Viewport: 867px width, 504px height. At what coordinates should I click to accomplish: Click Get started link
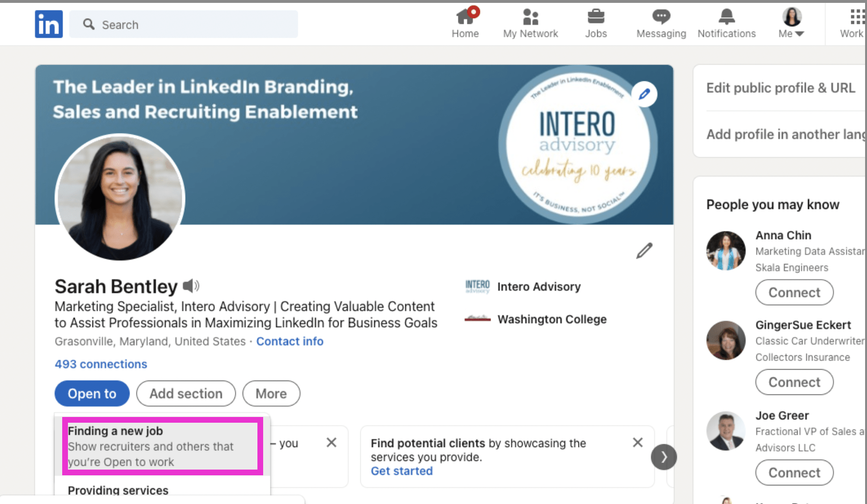(401, 471)
